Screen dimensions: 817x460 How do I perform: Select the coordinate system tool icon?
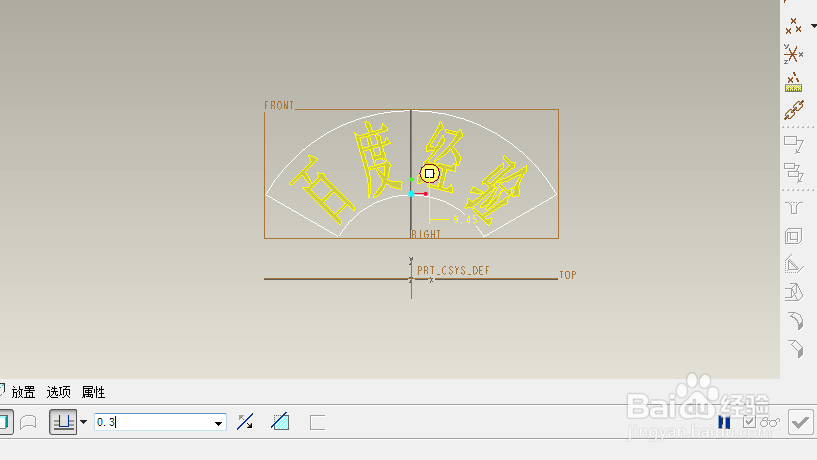pos(794,54)
